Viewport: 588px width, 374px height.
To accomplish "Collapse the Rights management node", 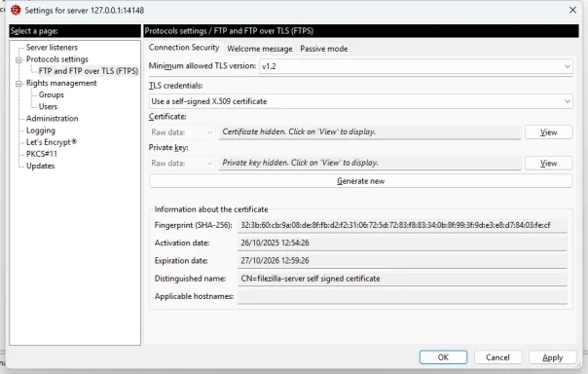I will (x=18, y=84).
